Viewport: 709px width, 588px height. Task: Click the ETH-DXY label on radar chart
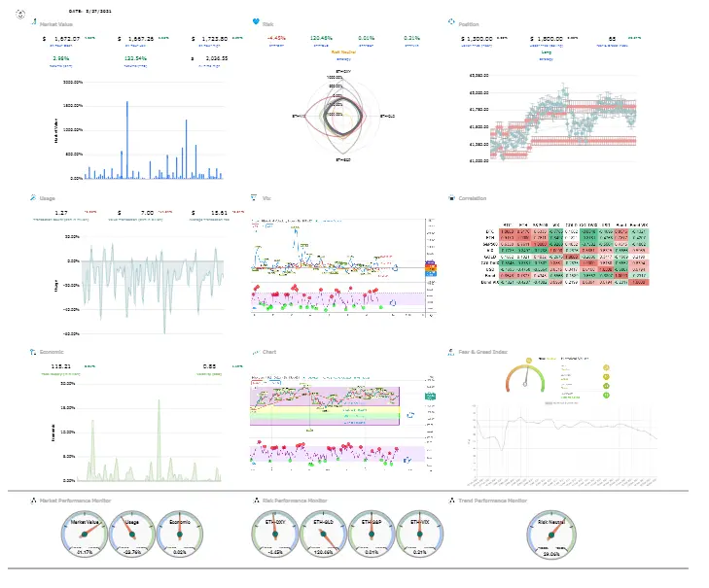343,71
